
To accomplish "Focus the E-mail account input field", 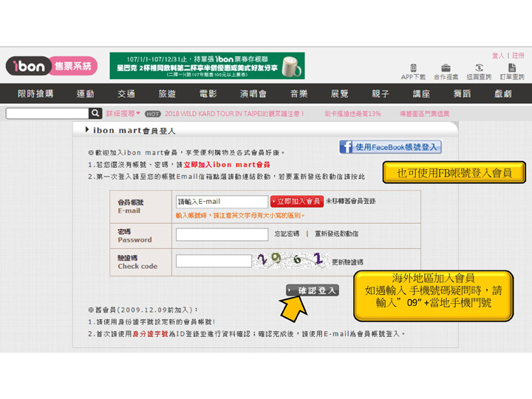I will coord(222,201).
